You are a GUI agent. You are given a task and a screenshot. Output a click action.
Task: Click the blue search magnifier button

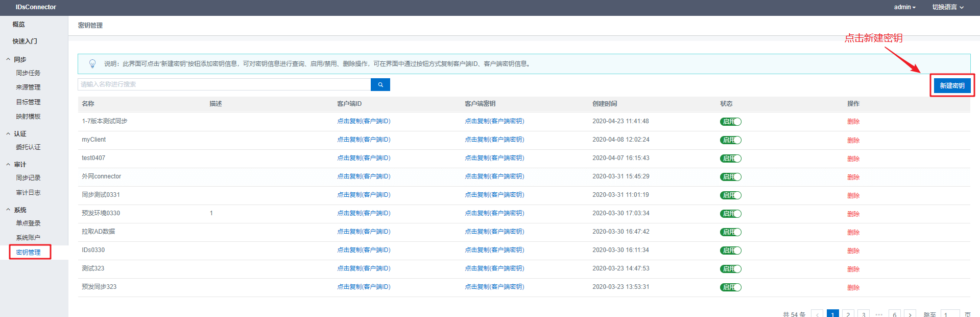coord(380,85)
